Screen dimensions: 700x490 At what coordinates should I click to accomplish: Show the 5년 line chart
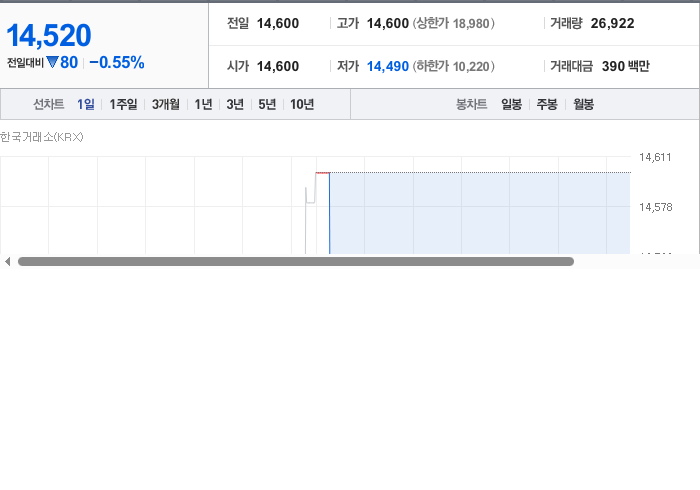tap(267, 104)
